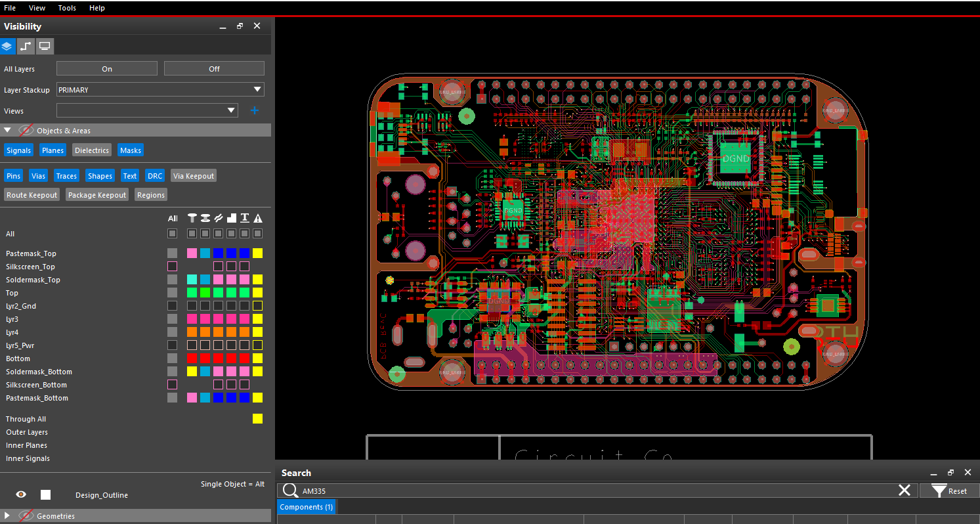Viewport: 980px width, 524px height.
Task: Toggle the All-layers All checkbox
Action: pyautogui.click(x=172, y=233)
